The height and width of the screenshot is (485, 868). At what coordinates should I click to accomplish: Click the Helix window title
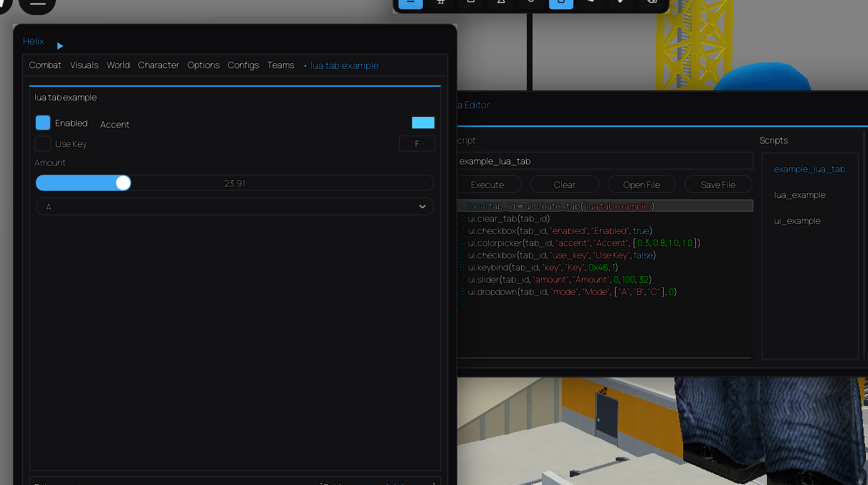[x=33, y=41]
